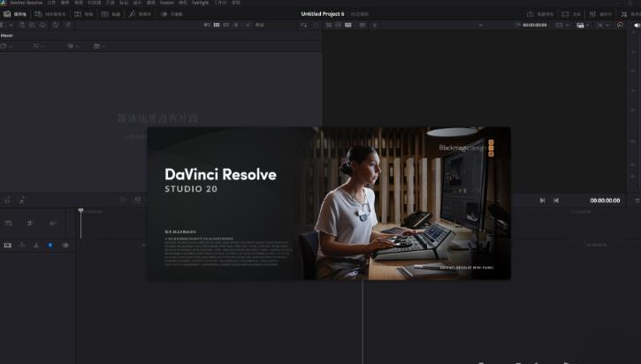Click the Quick Export button

(x=540, y=14)
